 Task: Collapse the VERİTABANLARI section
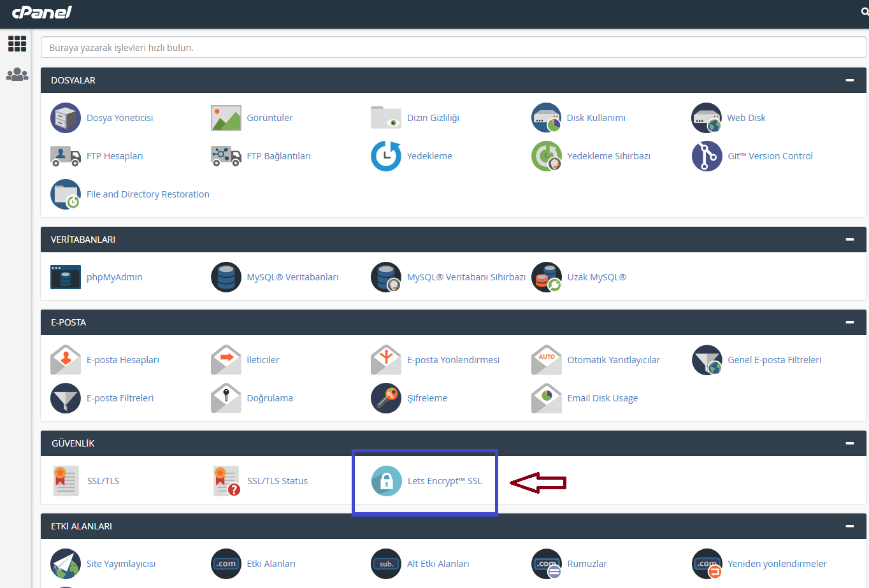point(849,240)
